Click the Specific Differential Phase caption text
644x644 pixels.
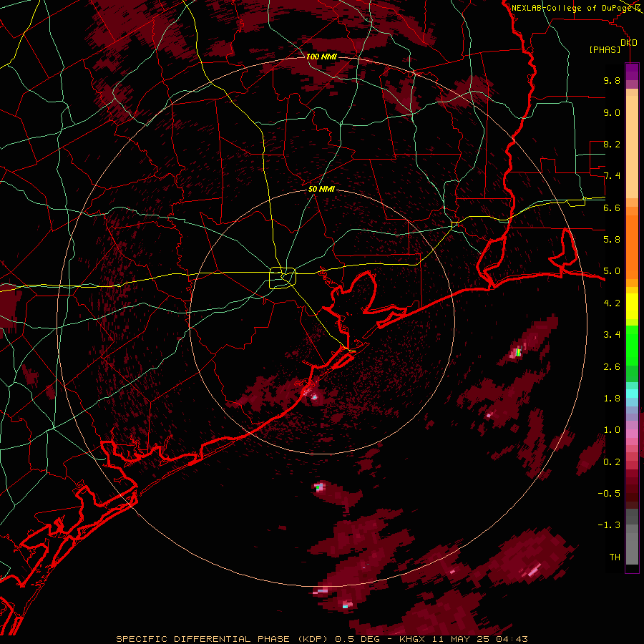point(321,639)
